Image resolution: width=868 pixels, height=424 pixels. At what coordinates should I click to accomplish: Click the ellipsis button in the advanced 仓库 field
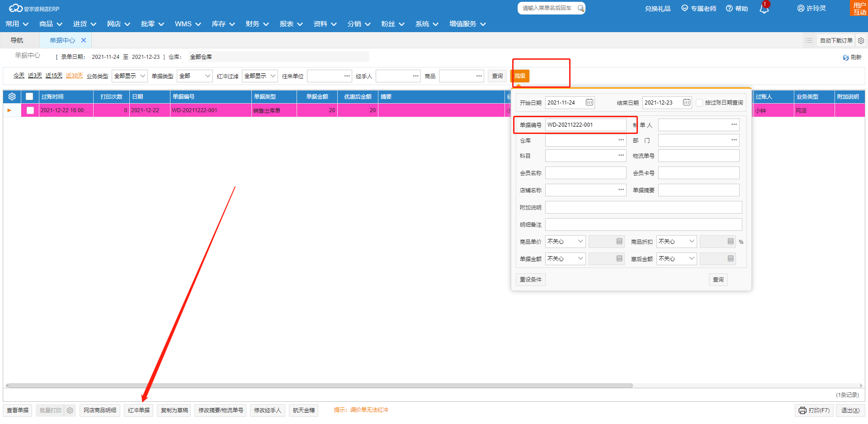point(621,140)
